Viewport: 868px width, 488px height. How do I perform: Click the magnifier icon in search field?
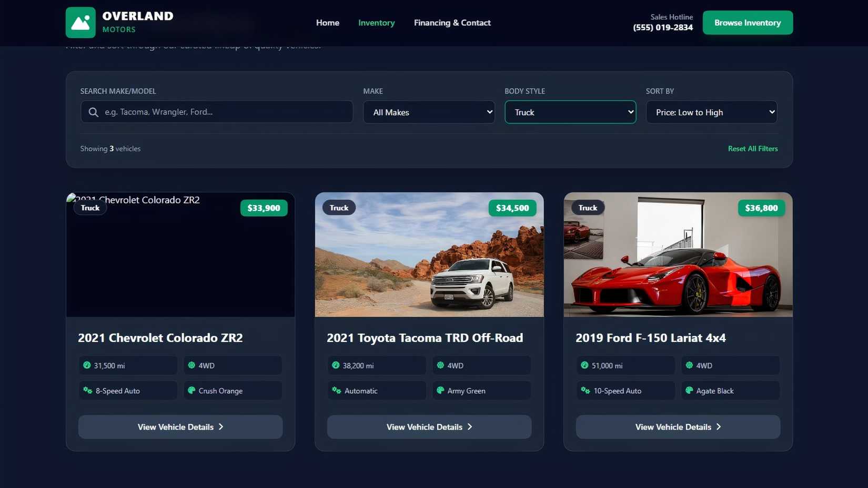[x=94, y=112]
